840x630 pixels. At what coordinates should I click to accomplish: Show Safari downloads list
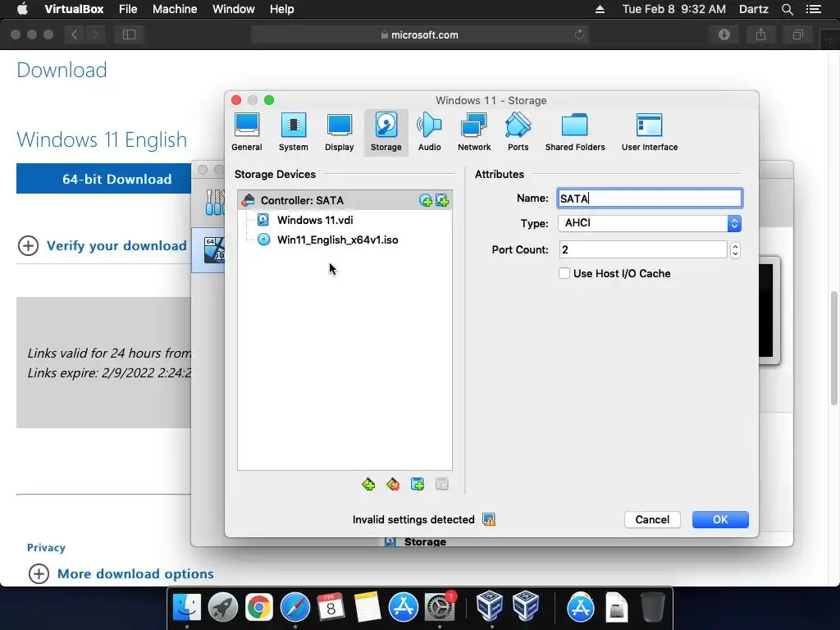[724, 34]
